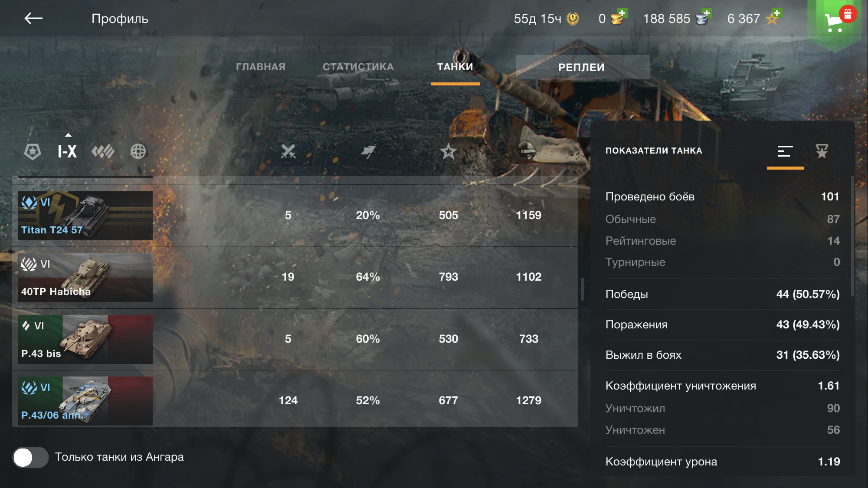This screenshot has width=868, height=488.
Task: Sort by the average experience star column
Action: pyautogui.click(x=448, y=151)
